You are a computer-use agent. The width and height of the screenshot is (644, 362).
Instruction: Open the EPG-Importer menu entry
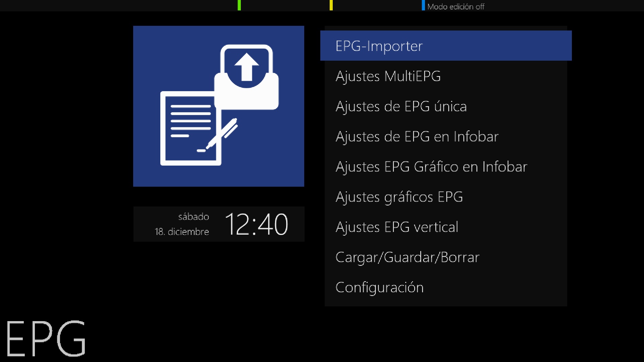click(x=446, y=46)
